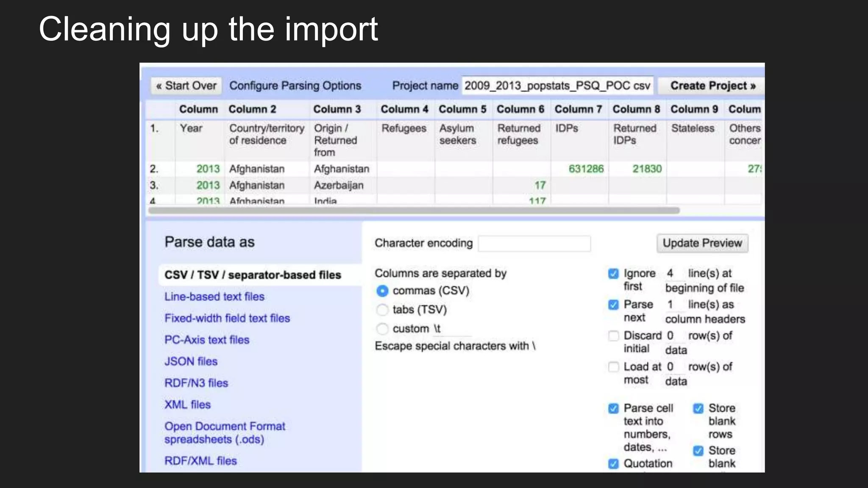The width and height of the screenshot is (868, 488).
Task: Choose Fixed-width field text files parser
Action: click(227, 318)
